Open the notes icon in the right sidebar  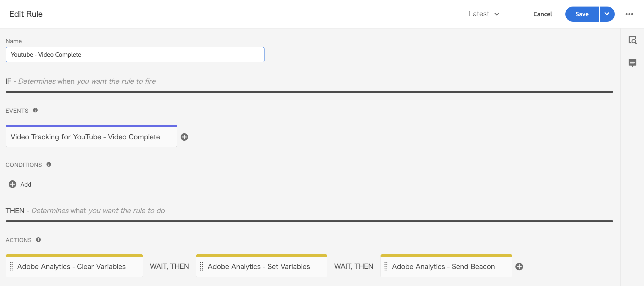tap(633, 63)
